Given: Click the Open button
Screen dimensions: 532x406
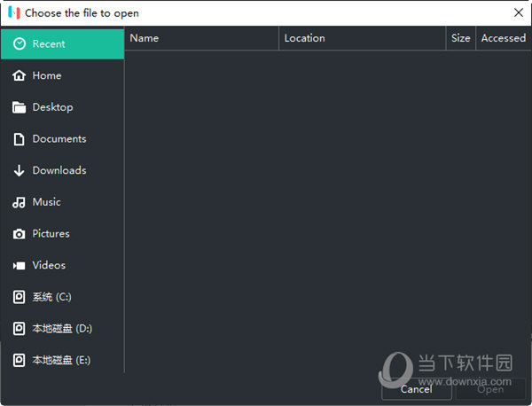Looking at the screenshot, I should pyautogui.click(x=490, y=389).
